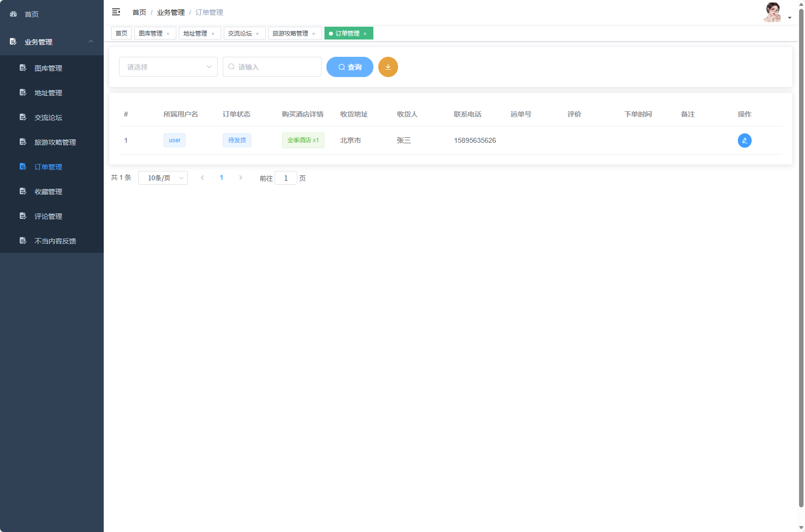Open 不当内容反馈 via its sidebar icon

[23, 241]
